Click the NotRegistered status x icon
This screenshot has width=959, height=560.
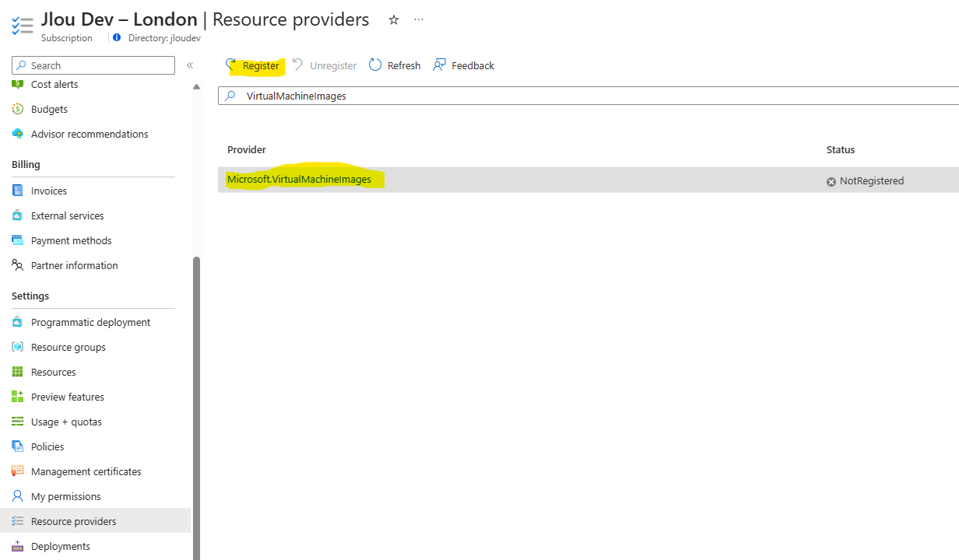tap(831, 181)
